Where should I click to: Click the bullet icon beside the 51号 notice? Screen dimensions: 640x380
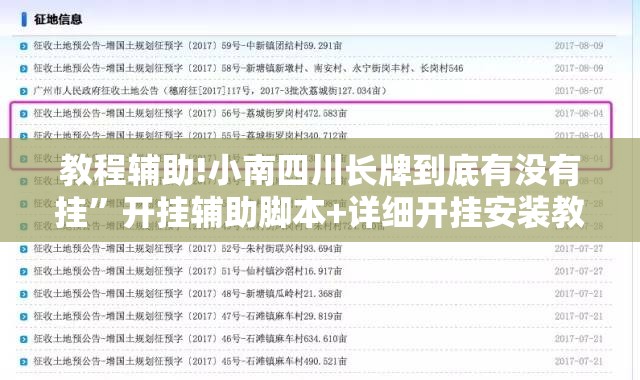pyautogui.click(x=24, y=271)
